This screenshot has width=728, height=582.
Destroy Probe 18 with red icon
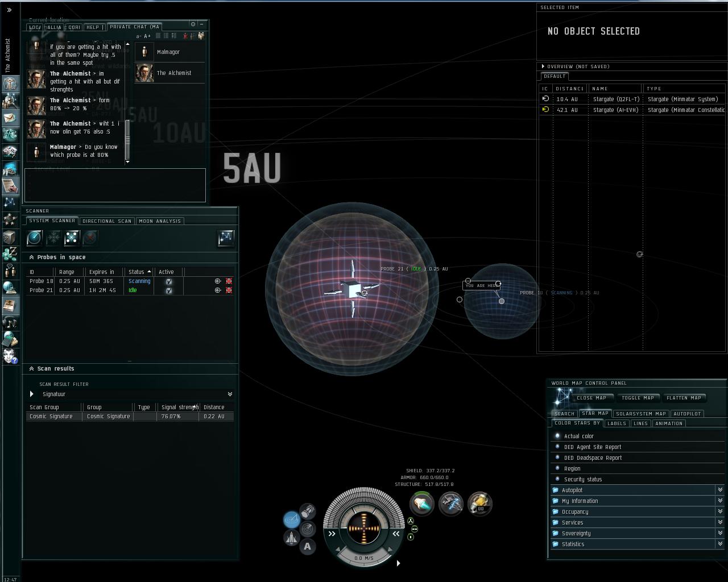[x=229, y=281]
